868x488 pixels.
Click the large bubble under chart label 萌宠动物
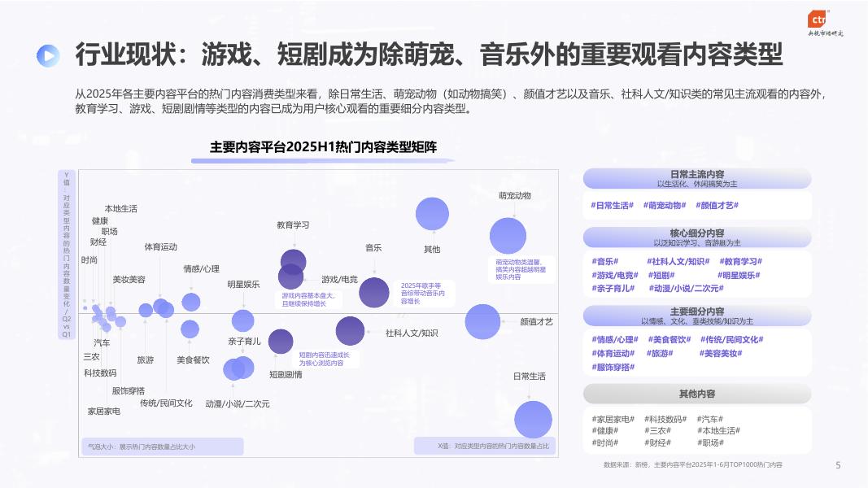click(508, 236)
